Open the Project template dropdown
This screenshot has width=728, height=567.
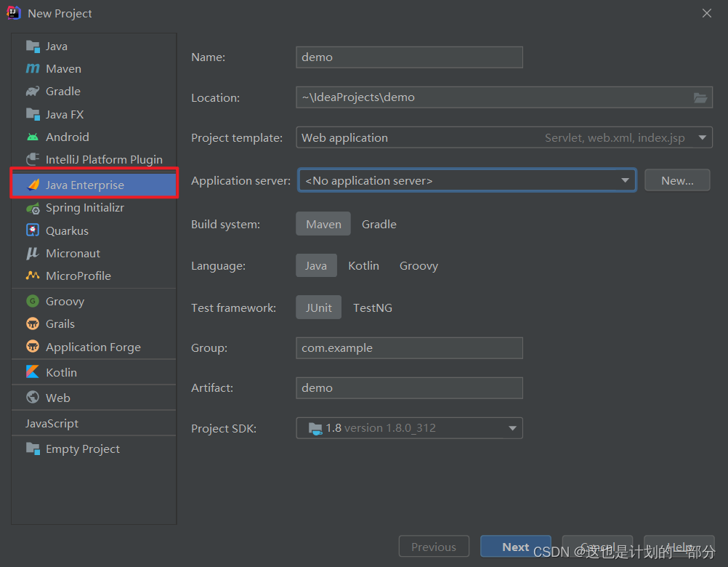[504, 137]
